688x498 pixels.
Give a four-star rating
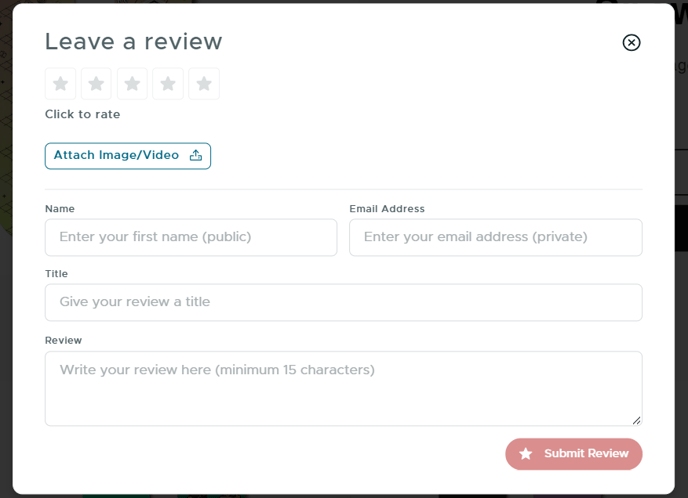[x=168, y=84]
